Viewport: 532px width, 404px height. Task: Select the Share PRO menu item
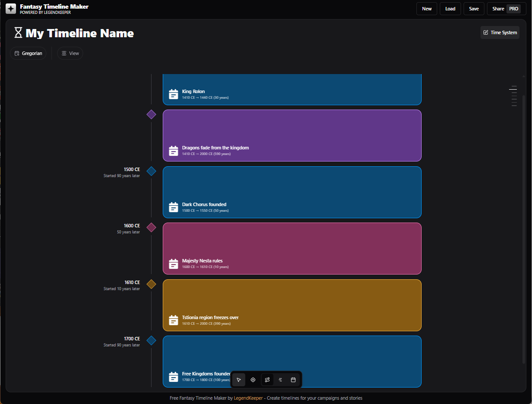pyautogui.click(x=506, y=8)
